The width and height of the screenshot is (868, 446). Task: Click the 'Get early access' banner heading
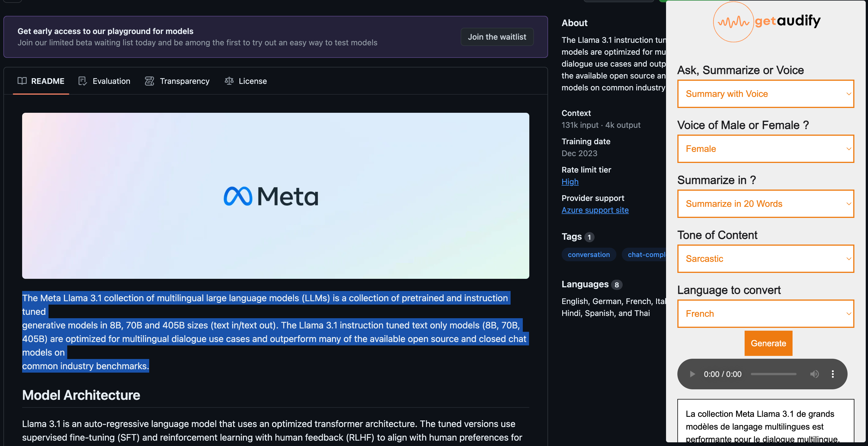106,31
